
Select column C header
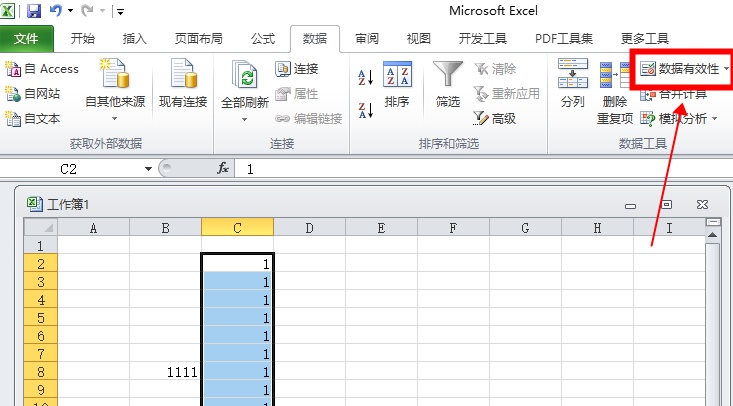click(x=237, y=228)
